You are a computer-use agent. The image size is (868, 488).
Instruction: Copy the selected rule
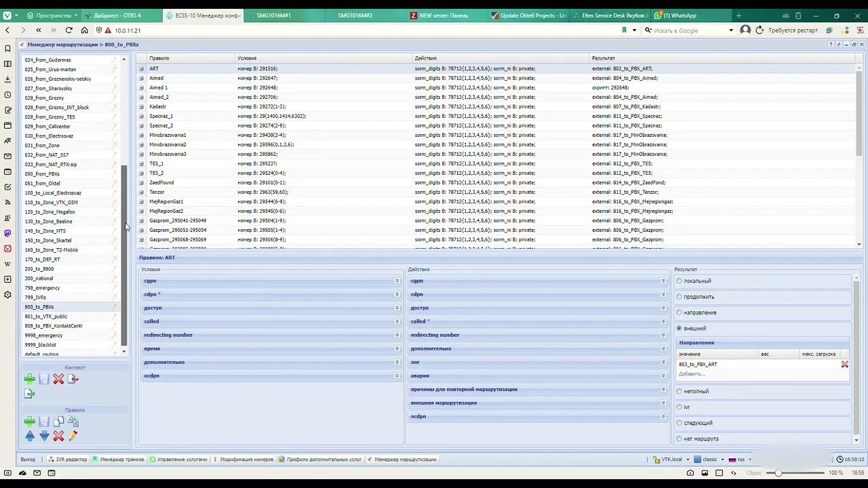click(59, 422)
